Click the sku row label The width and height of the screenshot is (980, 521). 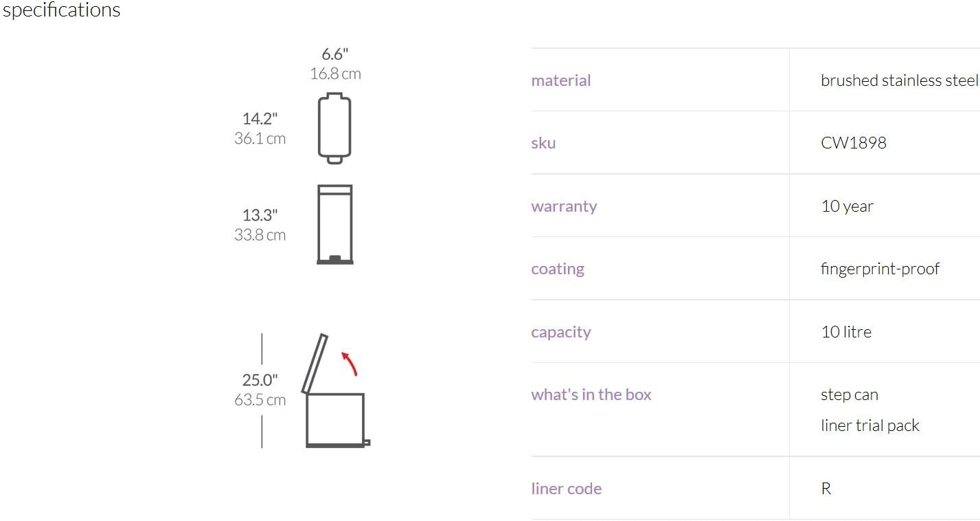click(x=543, y=143)
